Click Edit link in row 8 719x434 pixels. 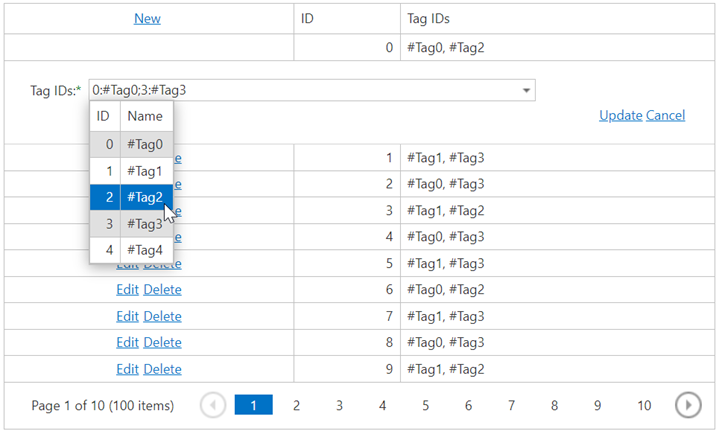[x=127, y=342]
